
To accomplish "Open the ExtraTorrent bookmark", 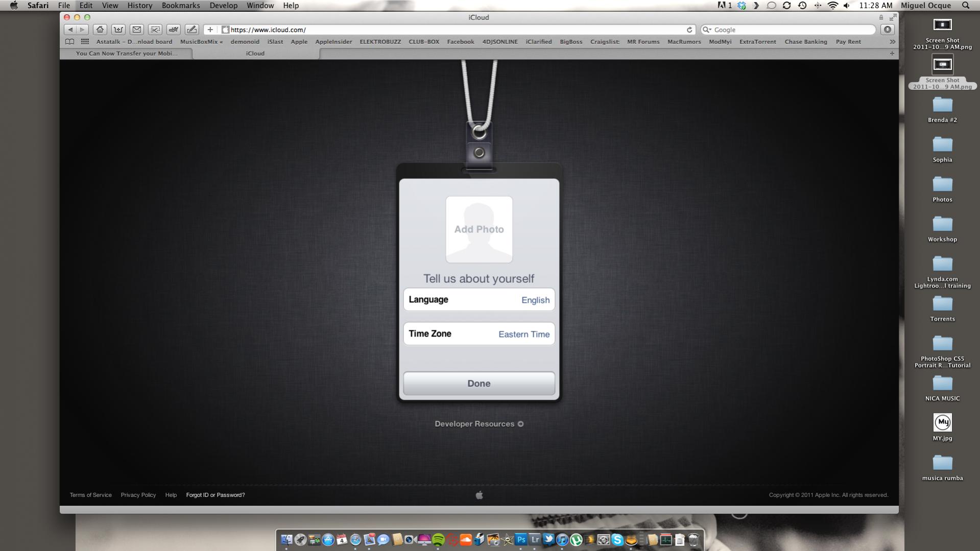I will [757, 42].
